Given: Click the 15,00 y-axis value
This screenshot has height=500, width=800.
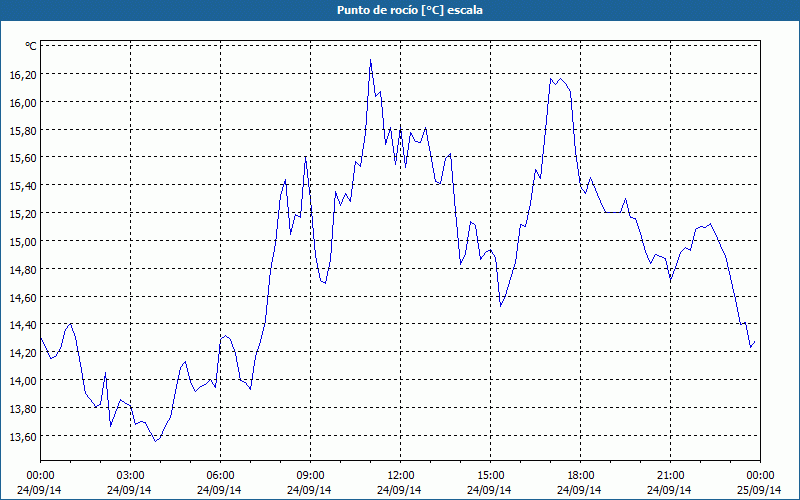Looking at the screenshot, I should click(23, 242).
